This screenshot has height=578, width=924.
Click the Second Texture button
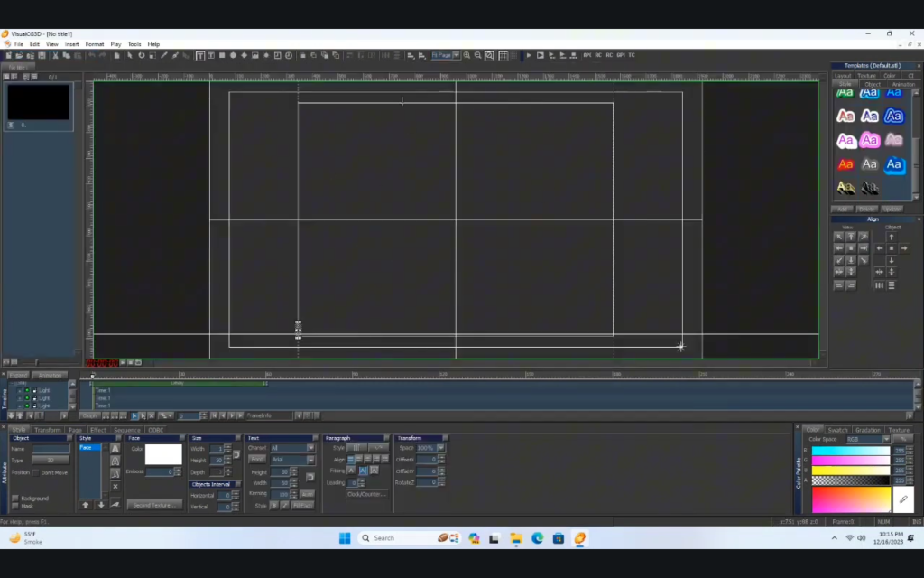[x=156, y=504]
